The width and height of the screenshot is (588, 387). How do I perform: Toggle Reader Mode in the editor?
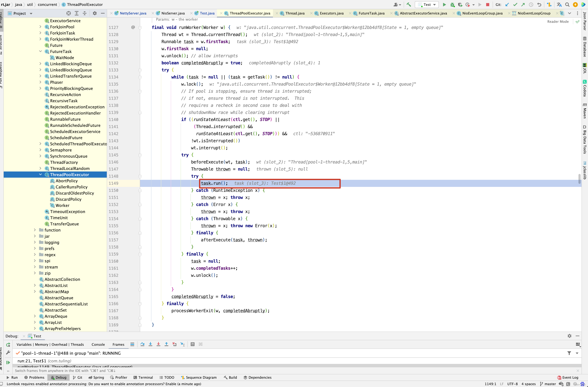pos(558,22)
